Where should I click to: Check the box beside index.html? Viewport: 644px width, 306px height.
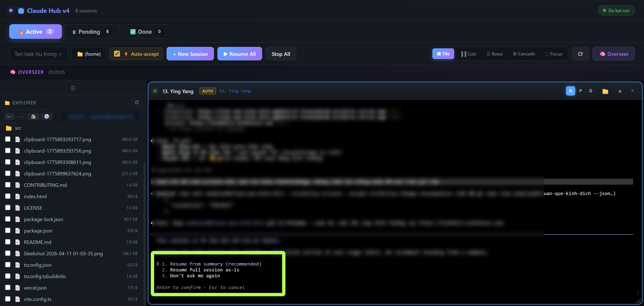[8, 196]
